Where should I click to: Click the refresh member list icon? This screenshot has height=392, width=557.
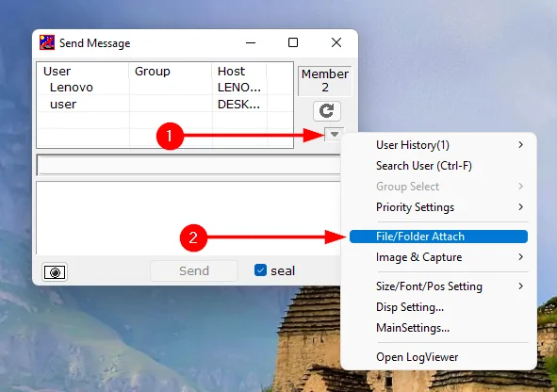tap(327, 111)
